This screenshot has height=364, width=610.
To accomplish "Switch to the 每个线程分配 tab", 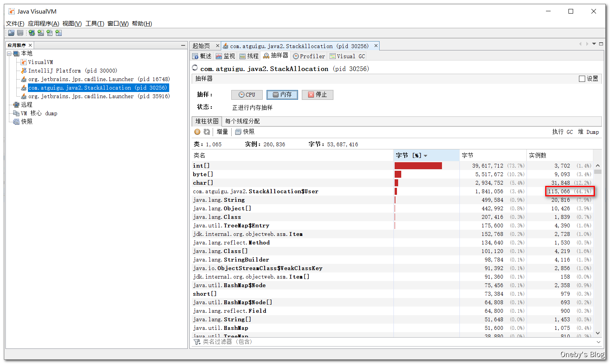I will click(243, 121).
